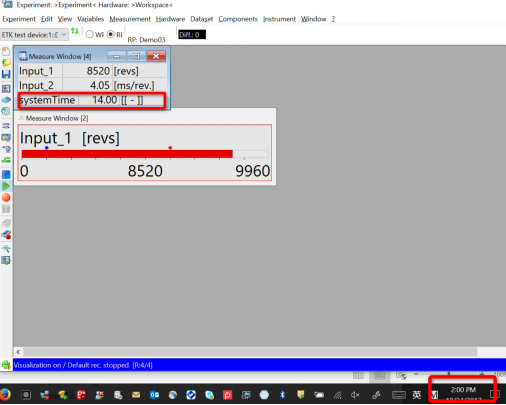The image size is (506, 405).
Task: Click the Open folder icon in left toolbar
Action: pos(6,63)
